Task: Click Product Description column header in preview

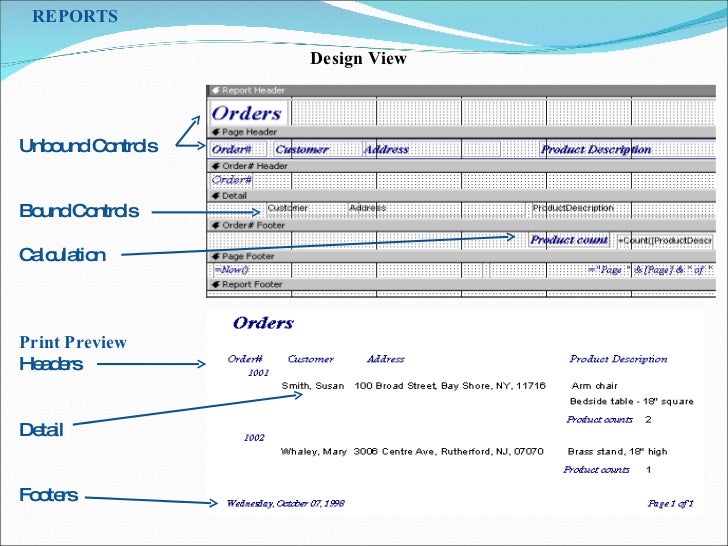Action: [618, 359]
